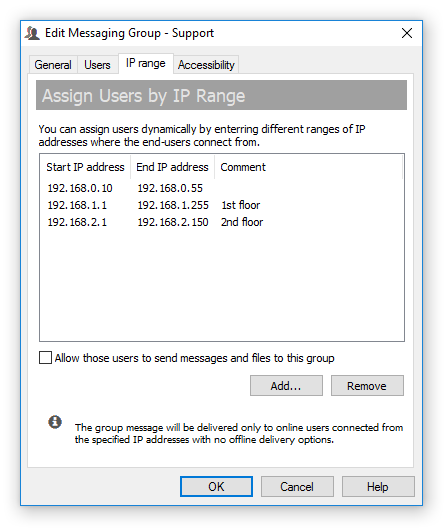The height and width of the screenshot is (529, 444).
Task: Click the information icon beside delivery note
Action: [55, 422]
